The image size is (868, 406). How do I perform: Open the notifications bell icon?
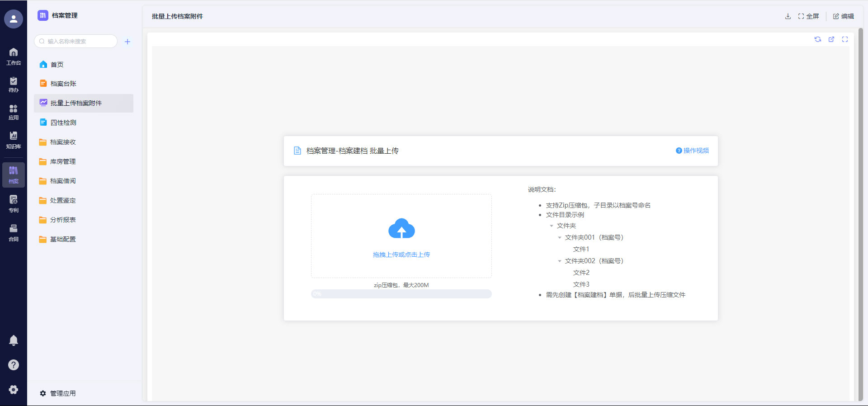point(14,340)
